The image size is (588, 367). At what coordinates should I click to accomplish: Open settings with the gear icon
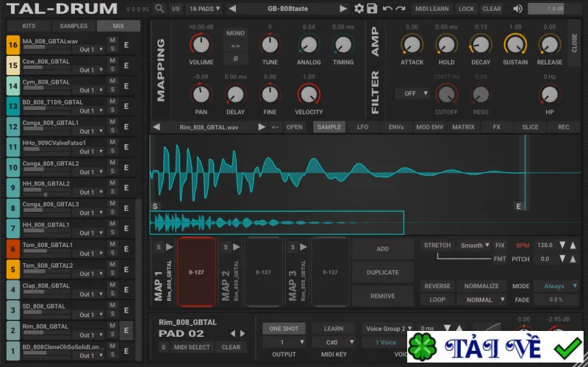coord(359,9)
